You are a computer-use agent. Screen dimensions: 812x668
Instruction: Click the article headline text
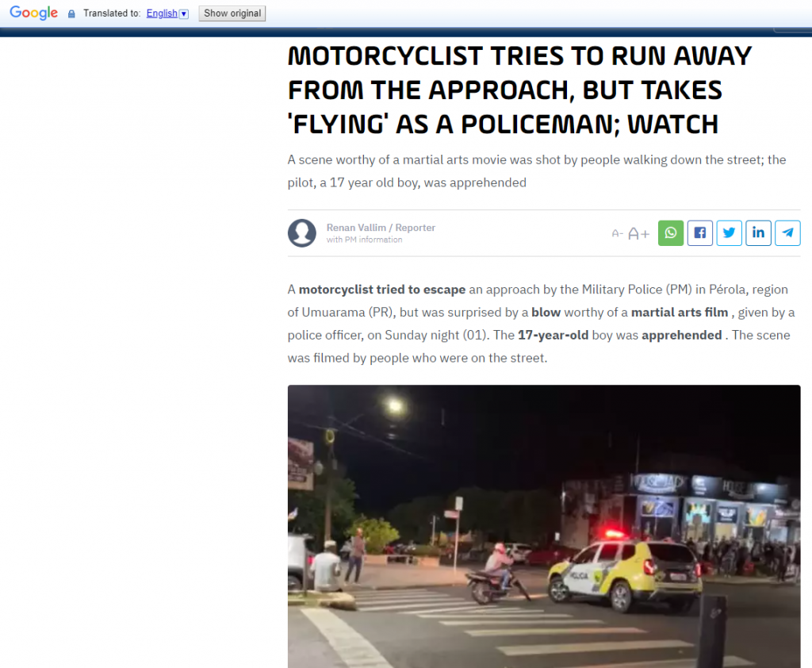click(519, 90)
